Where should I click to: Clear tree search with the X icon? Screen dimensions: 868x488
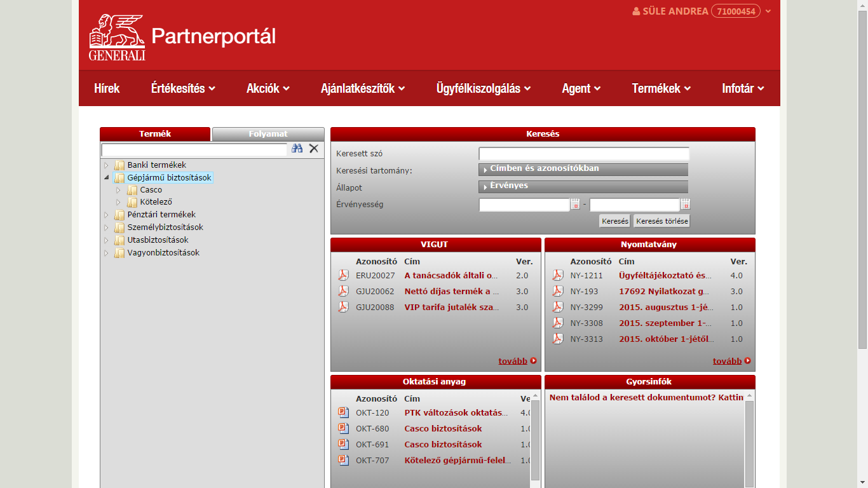(313, 148)
